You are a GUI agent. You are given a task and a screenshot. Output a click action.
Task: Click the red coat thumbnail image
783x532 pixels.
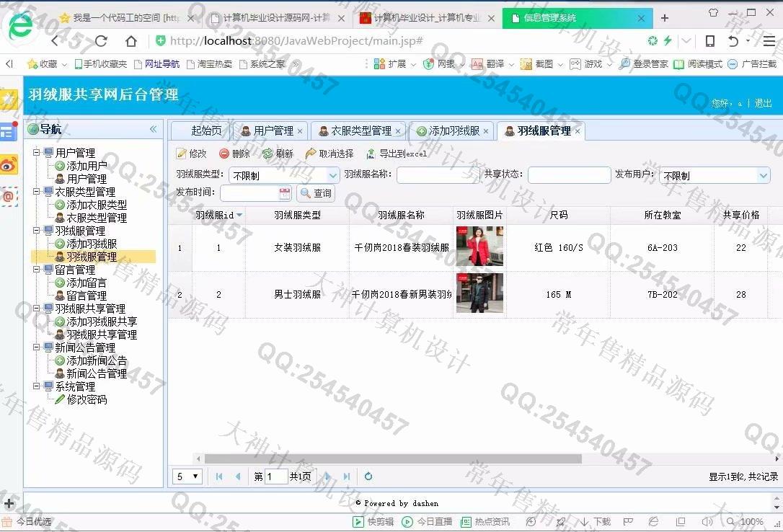tap(479, 246)
